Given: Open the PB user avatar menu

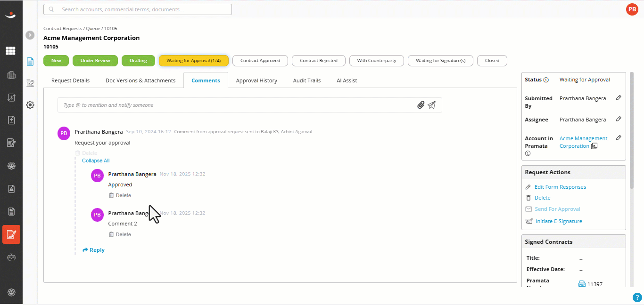Looking at the screenshot, I should 632,9.
